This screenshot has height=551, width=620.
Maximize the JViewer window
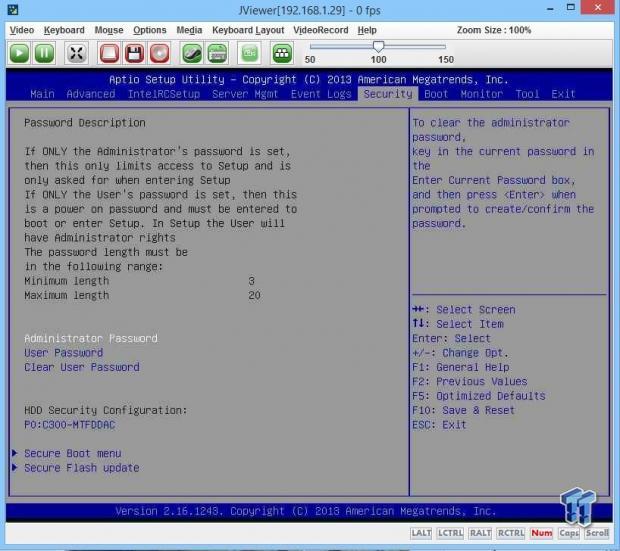point(571,7)
